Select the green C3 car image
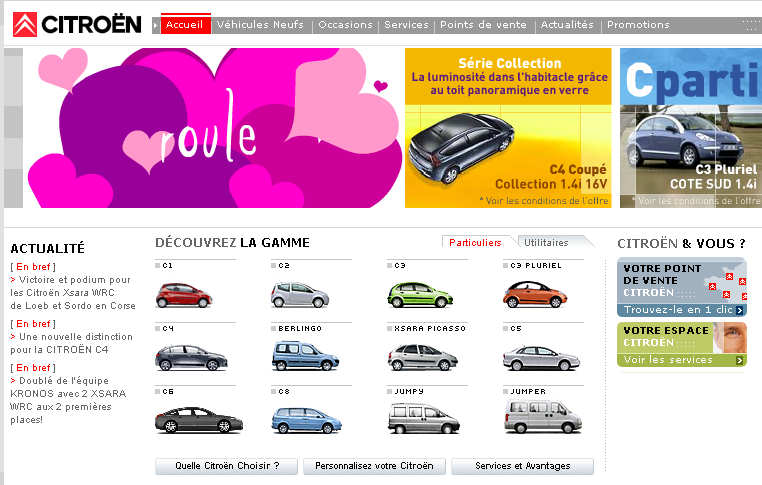This screenshot has width=762, height=485. click(420, 295)
